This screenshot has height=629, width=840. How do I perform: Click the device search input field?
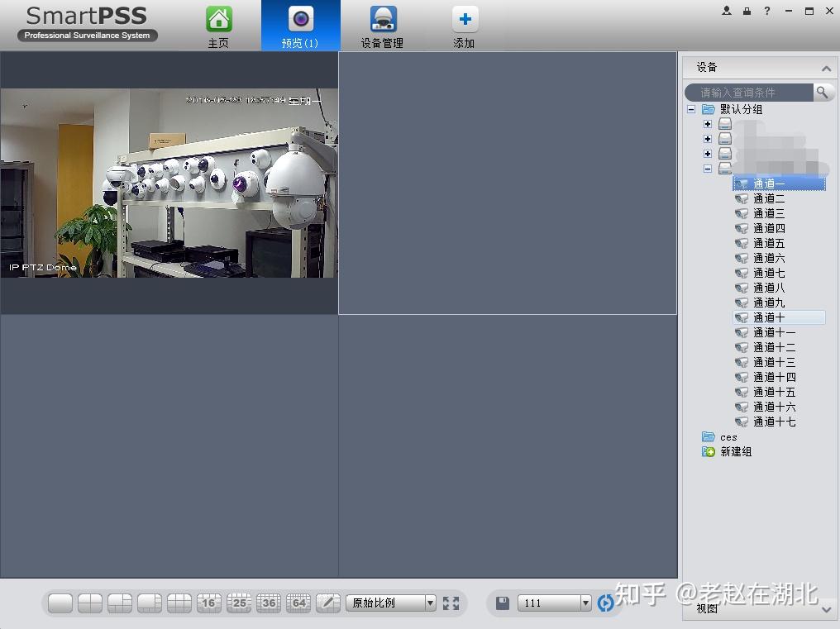click(x=750, y=93)
